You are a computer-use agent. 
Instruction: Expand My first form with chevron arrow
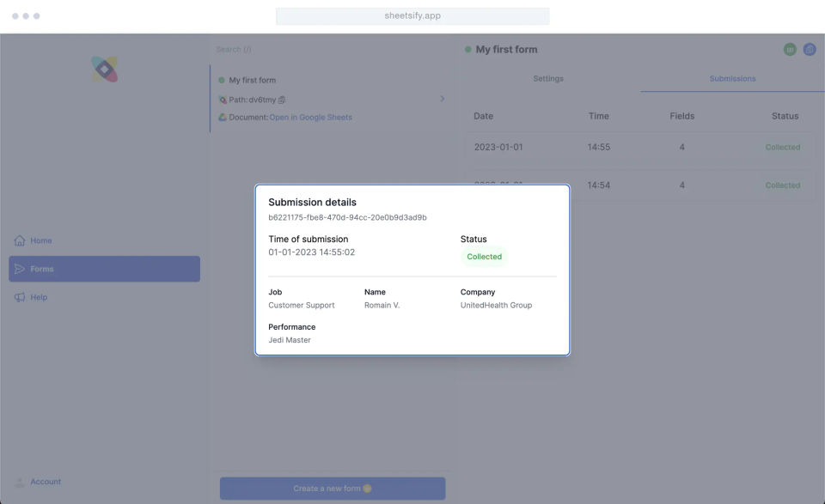coord(443,99)
